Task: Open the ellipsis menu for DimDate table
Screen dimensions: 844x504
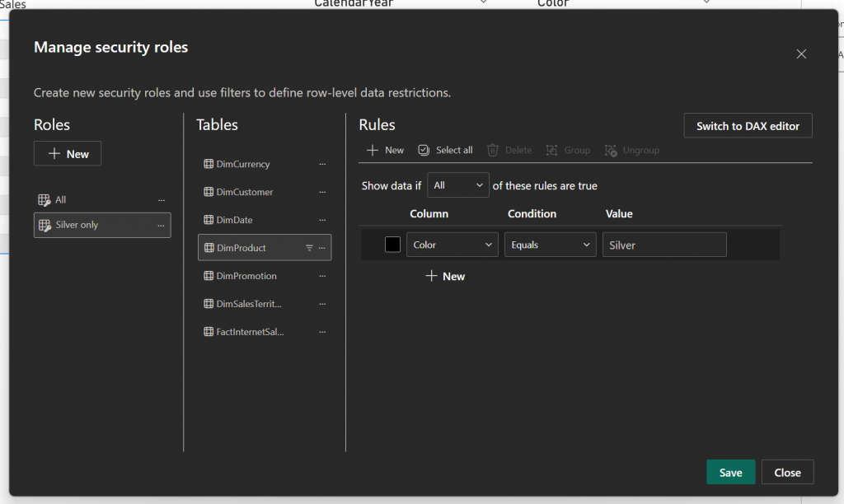Action: [322, 221]
